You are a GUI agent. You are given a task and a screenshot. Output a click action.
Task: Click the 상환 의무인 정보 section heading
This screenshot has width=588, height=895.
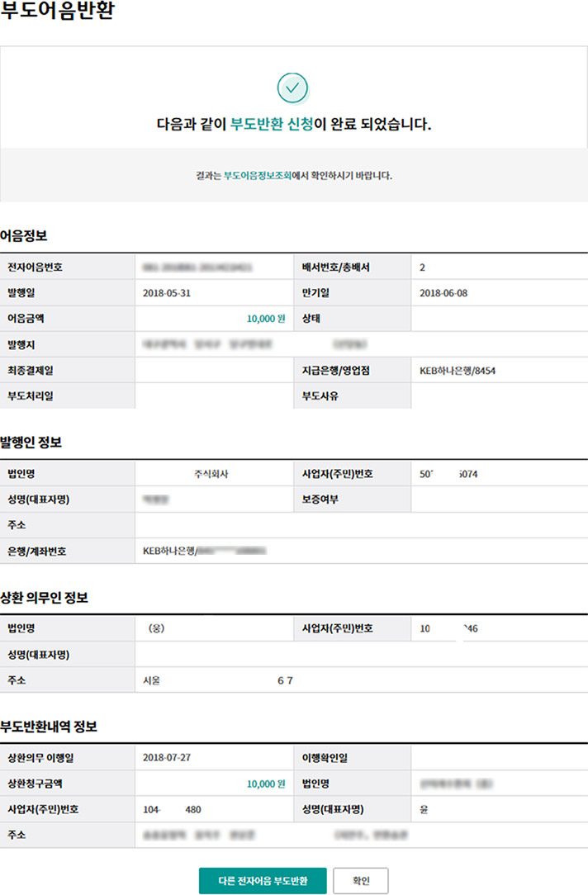point(44,598)
